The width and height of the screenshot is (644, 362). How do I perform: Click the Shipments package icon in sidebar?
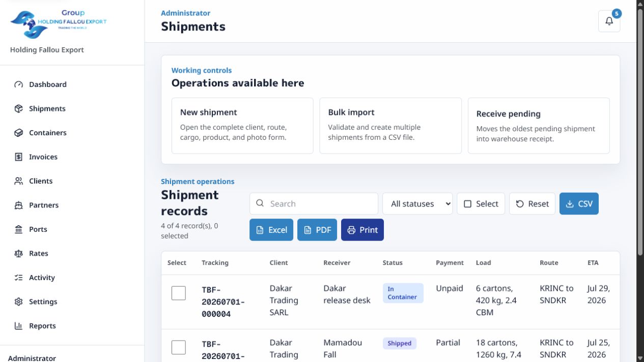click(x=19, y=109)
